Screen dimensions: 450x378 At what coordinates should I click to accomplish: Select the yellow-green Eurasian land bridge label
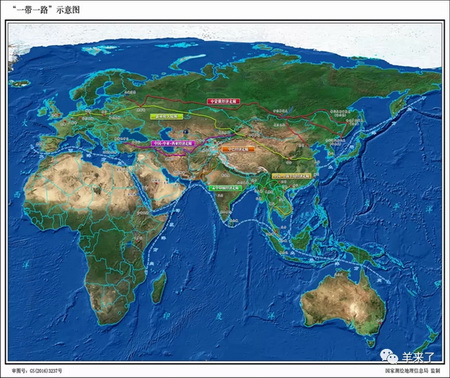click(167, 117)
